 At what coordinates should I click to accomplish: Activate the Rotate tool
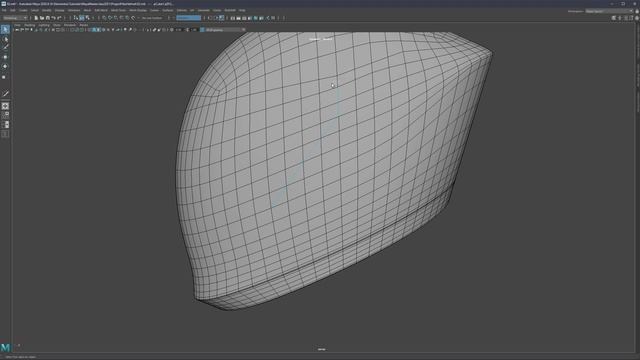point(5,66)
